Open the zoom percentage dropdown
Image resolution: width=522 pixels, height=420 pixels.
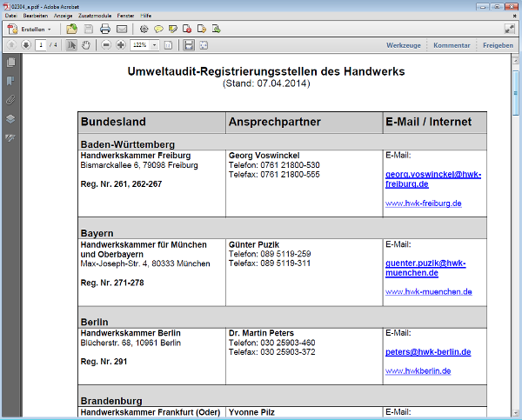[156, 44]
